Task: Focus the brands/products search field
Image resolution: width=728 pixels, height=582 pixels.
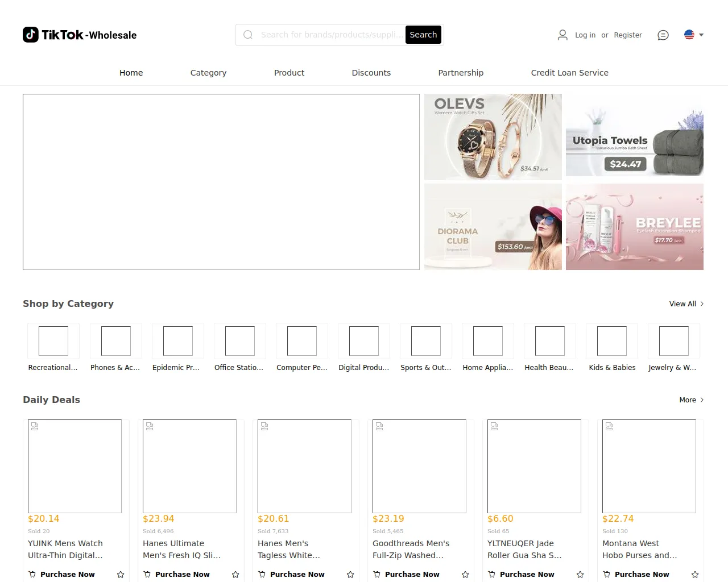Action: coord(330,35)
